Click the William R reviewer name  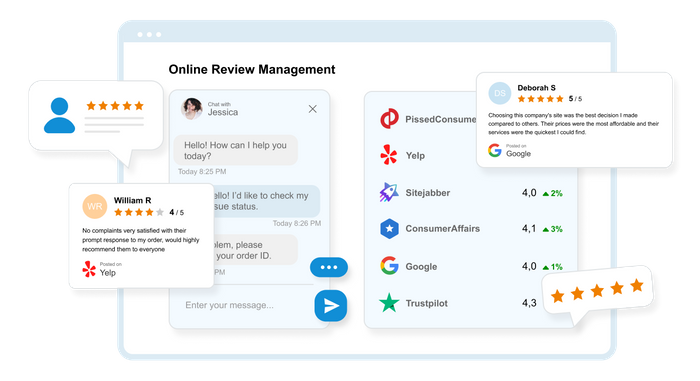(133, 200)
